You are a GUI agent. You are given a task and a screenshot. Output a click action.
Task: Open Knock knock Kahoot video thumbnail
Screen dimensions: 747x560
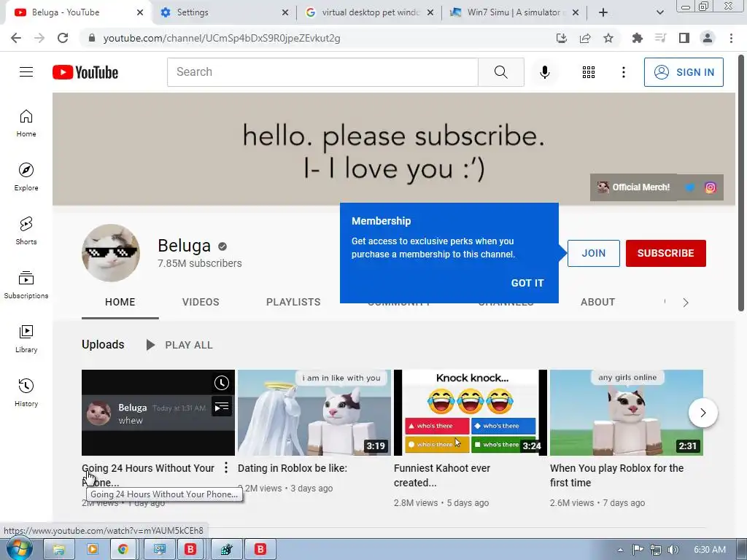tap(471, 413)
